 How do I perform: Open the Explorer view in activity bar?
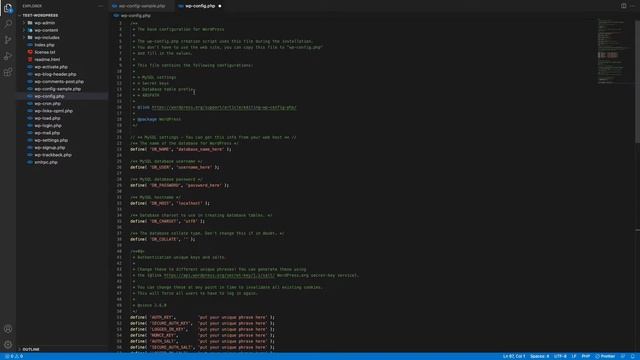pyautogui.click(x=8, y=8)
